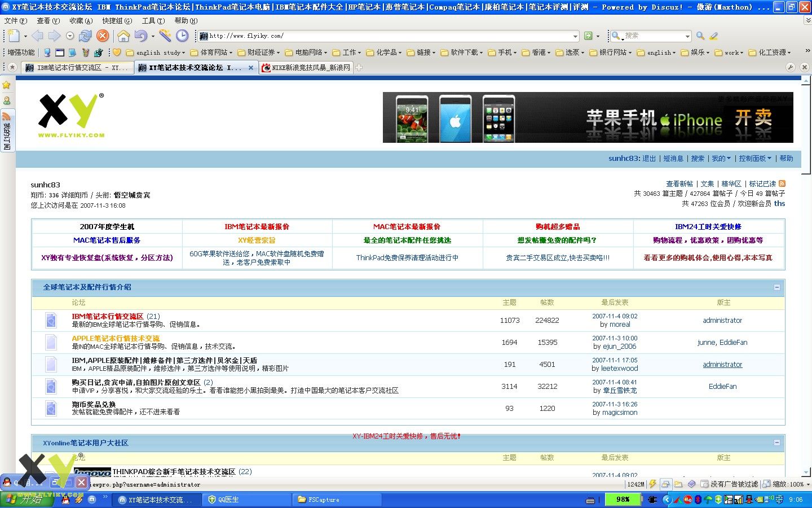Click the Back navigation arrow
This screenshot has width=812, height=508.
point(38,36)
